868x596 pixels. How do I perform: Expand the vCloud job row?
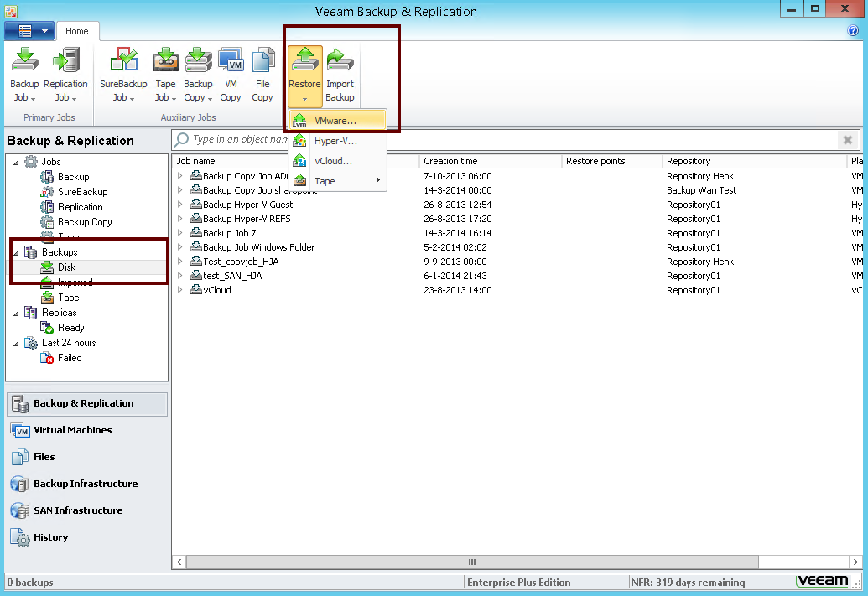tap(180, 289)
